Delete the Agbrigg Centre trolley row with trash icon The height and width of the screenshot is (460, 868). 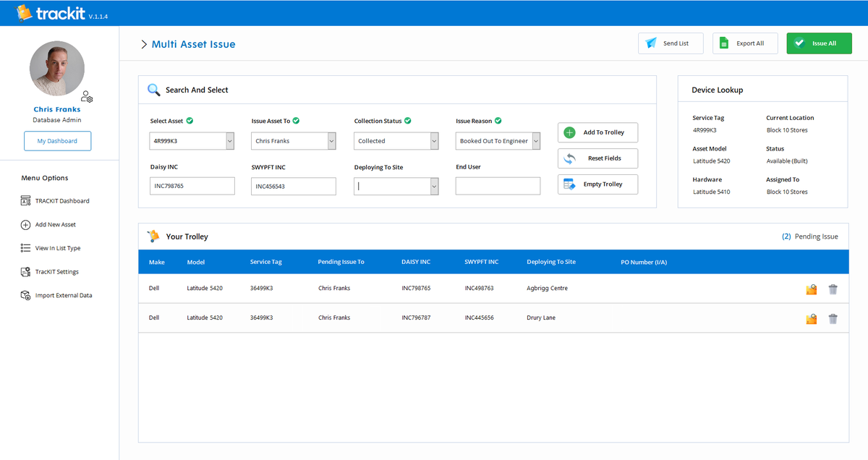(x=833, y=288)
